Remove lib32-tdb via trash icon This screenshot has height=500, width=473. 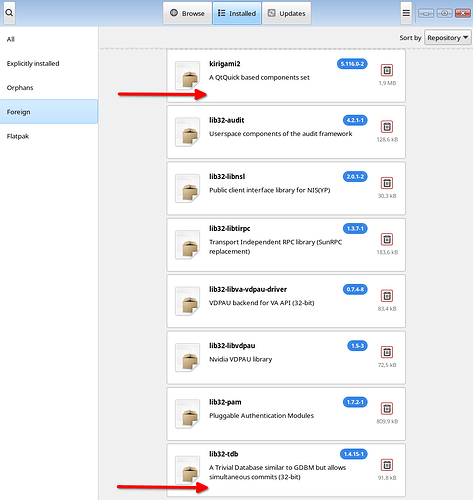387,465
